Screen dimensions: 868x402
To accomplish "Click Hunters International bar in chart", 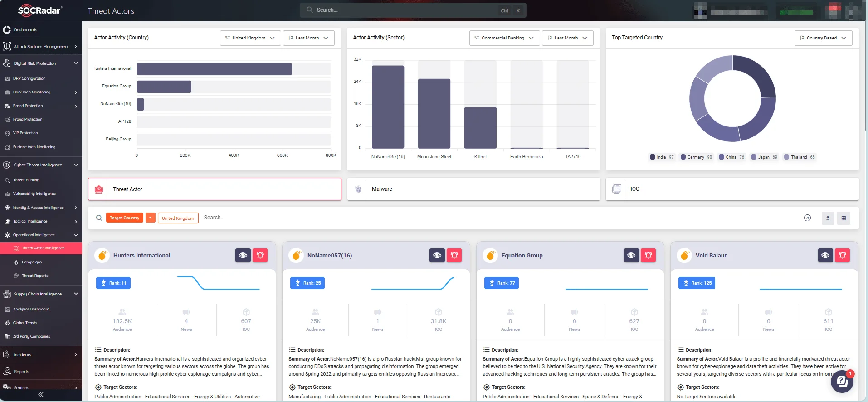I will click(214, 69).
